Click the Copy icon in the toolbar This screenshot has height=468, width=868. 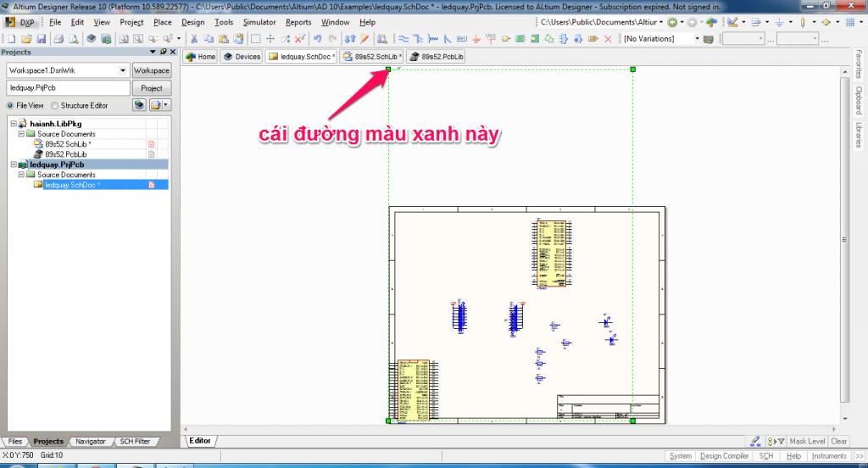point(209,39)
